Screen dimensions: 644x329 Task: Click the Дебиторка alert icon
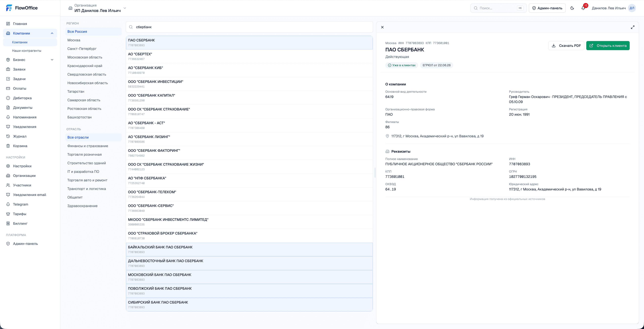click(8, 98)
